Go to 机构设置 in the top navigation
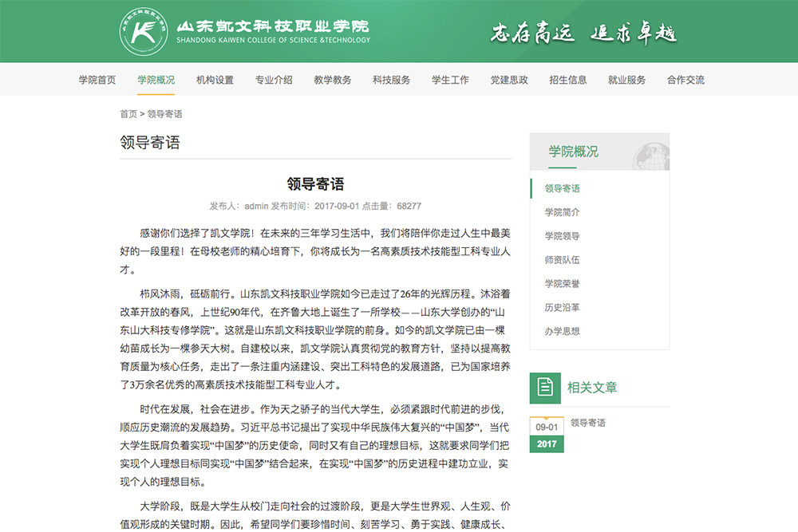The width and height of the screenshot is (798, 532). (215, 80)
